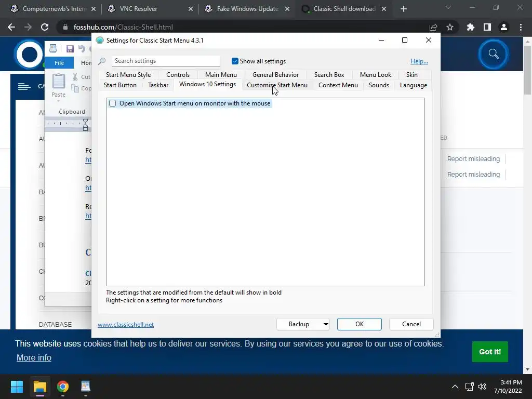Click the Search settings input field

(166, 61)
